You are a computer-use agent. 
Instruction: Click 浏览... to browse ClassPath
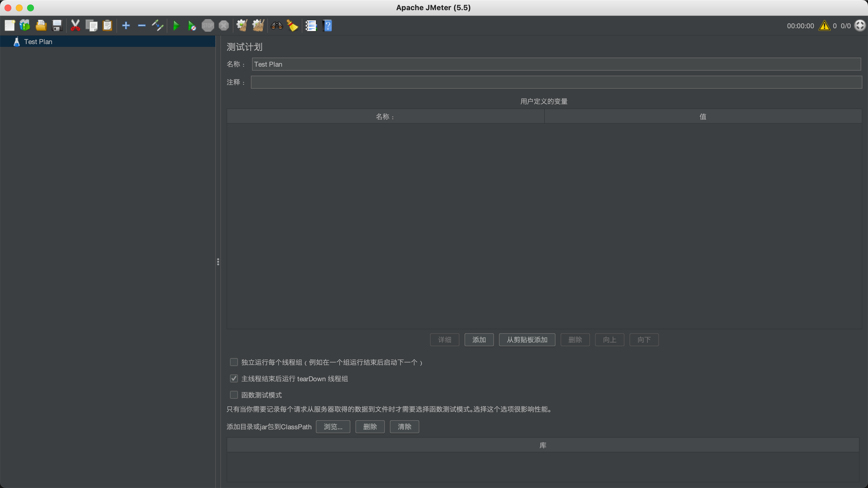tap(333, 427)
